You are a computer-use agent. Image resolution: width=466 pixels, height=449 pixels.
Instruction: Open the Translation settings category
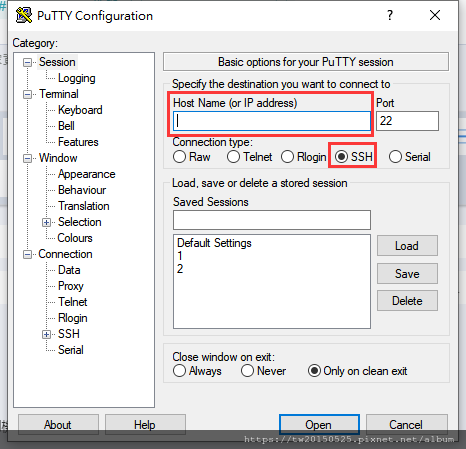pos(83,206)
